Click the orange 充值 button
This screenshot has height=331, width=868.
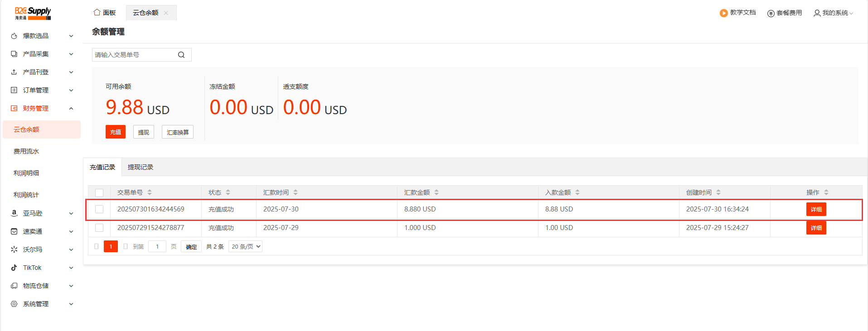pos(116,132)
